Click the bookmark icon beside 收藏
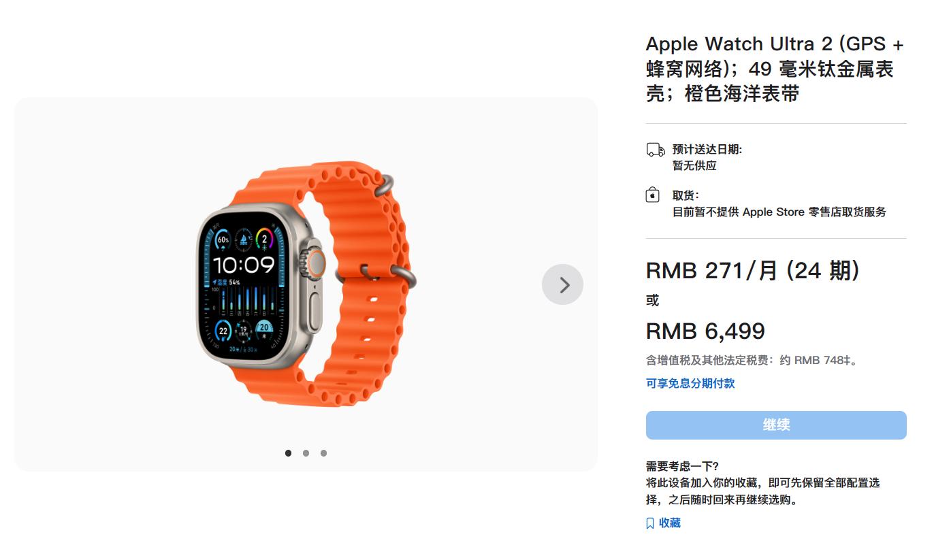 650,523
